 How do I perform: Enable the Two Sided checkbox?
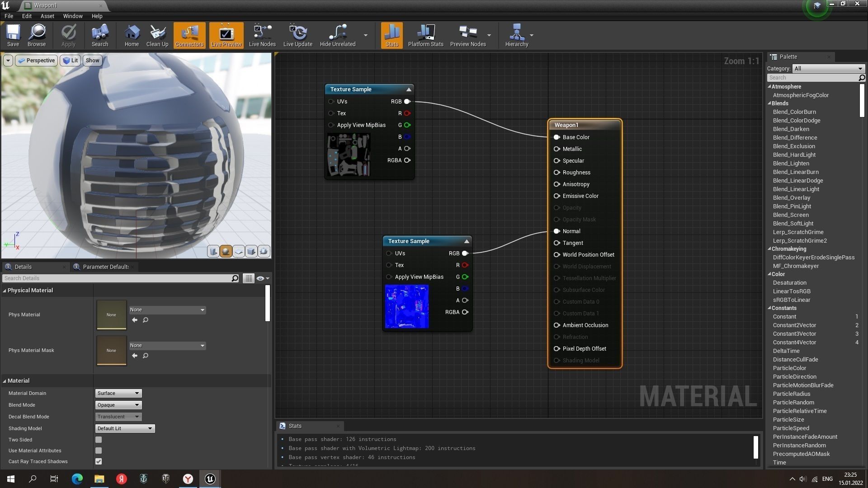pos(99,440)
